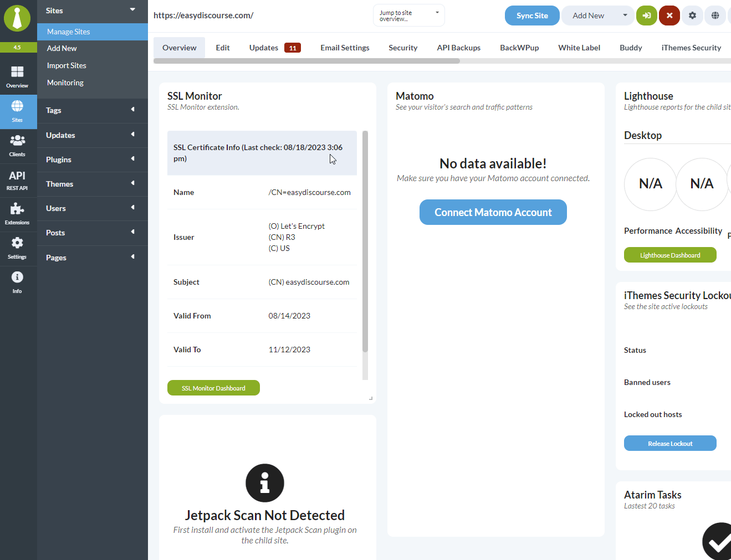Open the Extensions puzzle icon
This screenshot has width=731, height=560.
(x=17, y=214)
